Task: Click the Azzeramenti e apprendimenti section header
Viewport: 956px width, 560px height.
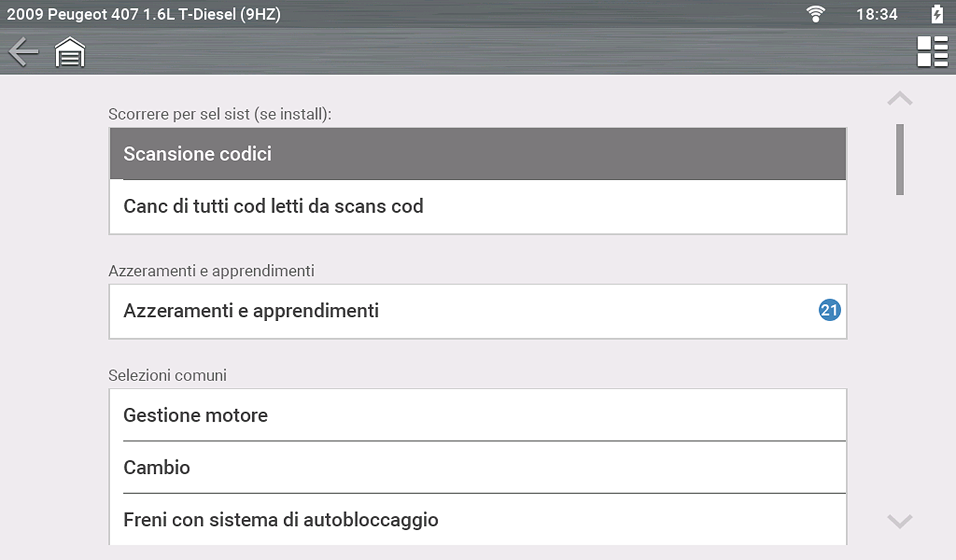Action: tap(212, 271)
